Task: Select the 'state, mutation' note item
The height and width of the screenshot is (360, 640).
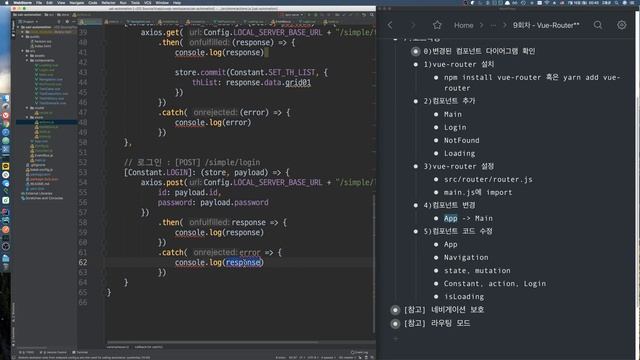Action: (x=477, y=271)
